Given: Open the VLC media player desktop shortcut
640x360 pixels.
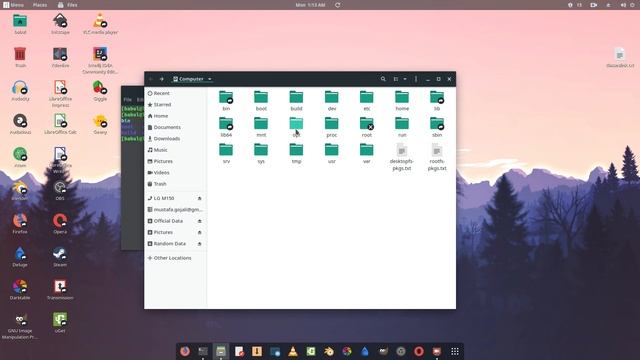Looking at the screenshot, I should coord(100,24).
